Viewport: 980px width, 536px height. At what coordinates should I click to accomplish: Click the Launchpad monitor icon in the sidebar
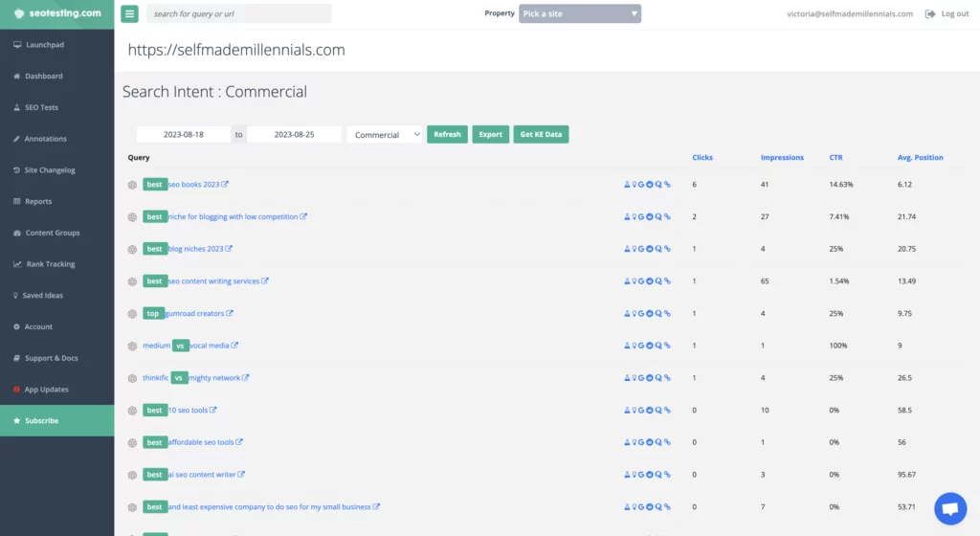click(x=17, y=45)
